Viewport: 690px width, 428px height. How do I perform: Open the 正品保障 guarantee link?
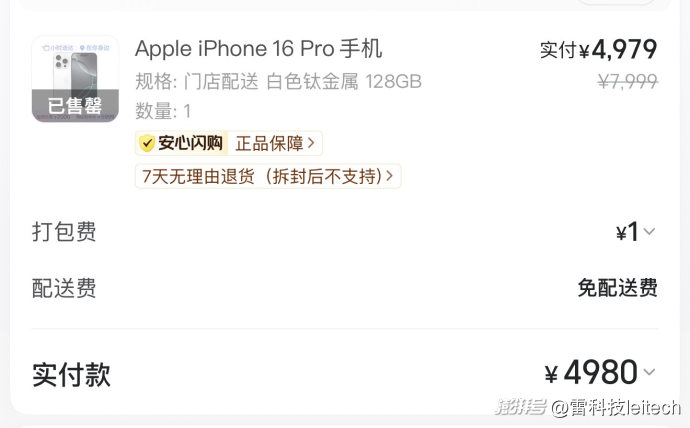click(275, 143)
